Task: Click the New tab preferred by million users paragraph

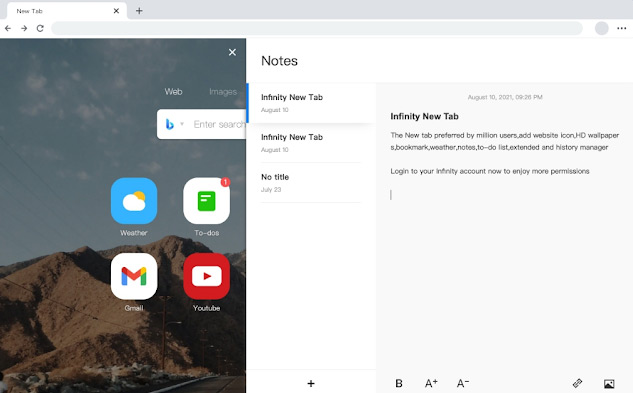Action: (505, 141)
